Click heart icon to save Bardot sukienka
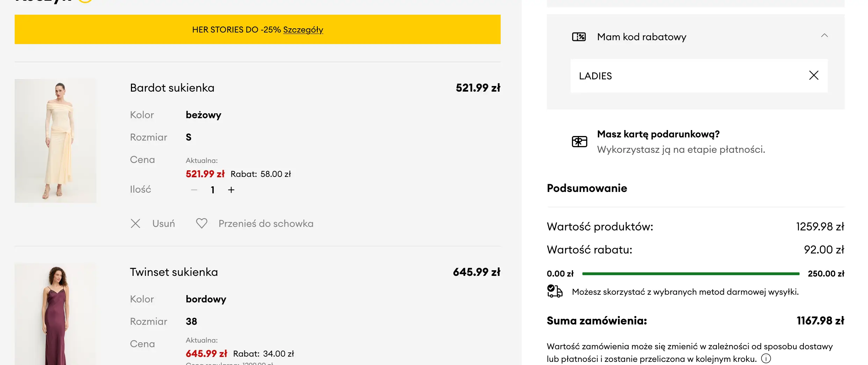This screenshot has width=868, height=365. 201,223
